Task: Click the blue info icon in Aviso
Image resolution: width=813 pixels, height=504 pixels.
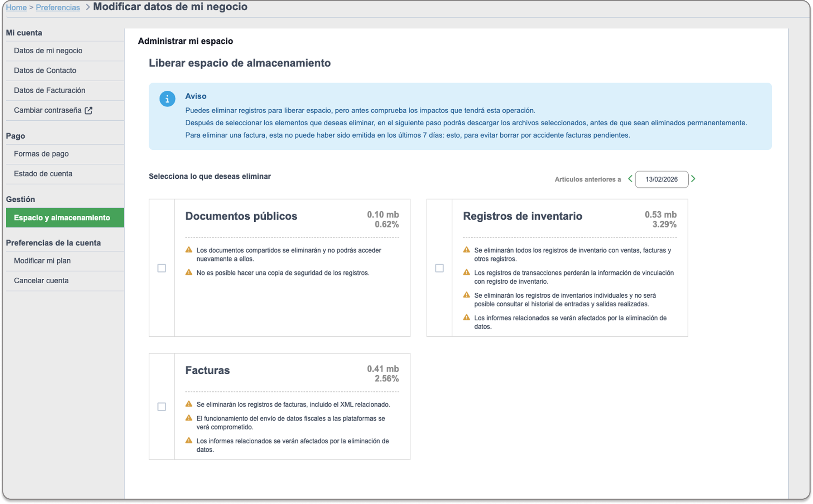Action: tap(167, 99)
